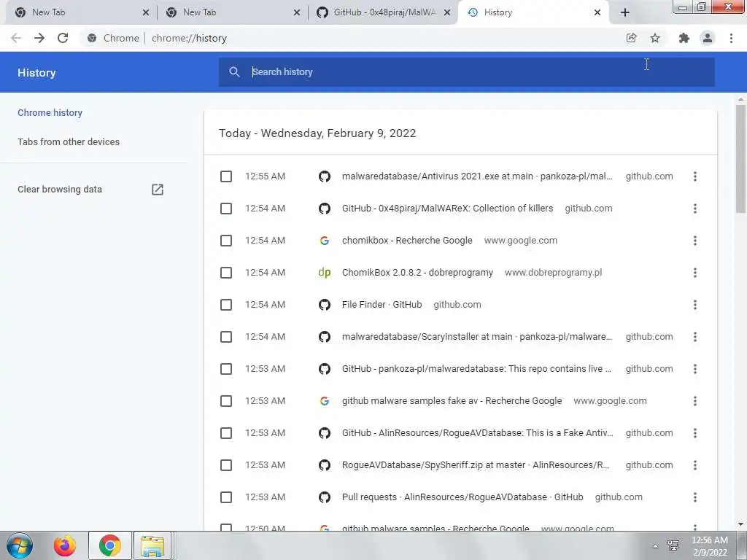Image resolution: width=747 pixels, height=560 pixels.
Task: Open three-dot menu for Pull requests entry
Action: (695, 497)
